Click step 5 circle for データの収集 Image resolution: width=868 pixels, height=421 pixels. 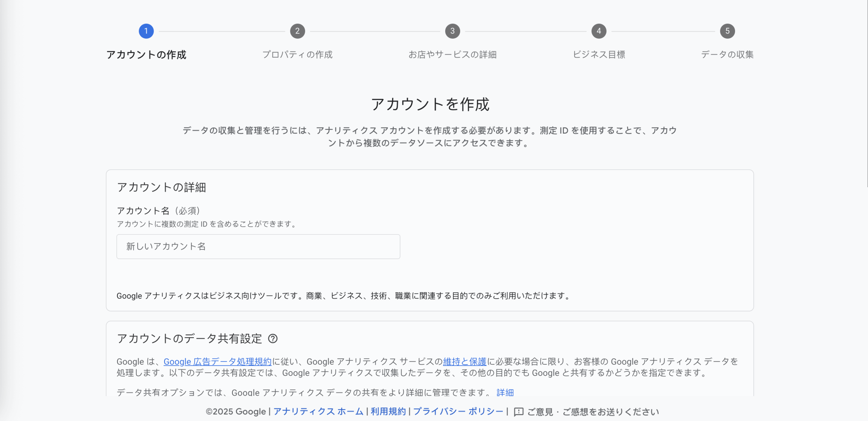click(x=727, y=31)
